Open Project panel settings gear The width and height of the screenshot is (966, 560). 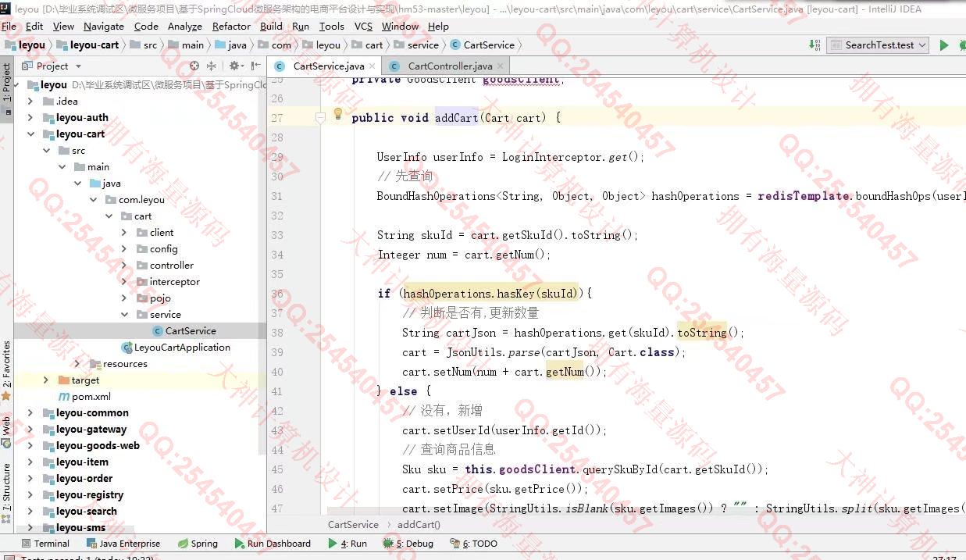click(234, 66)
